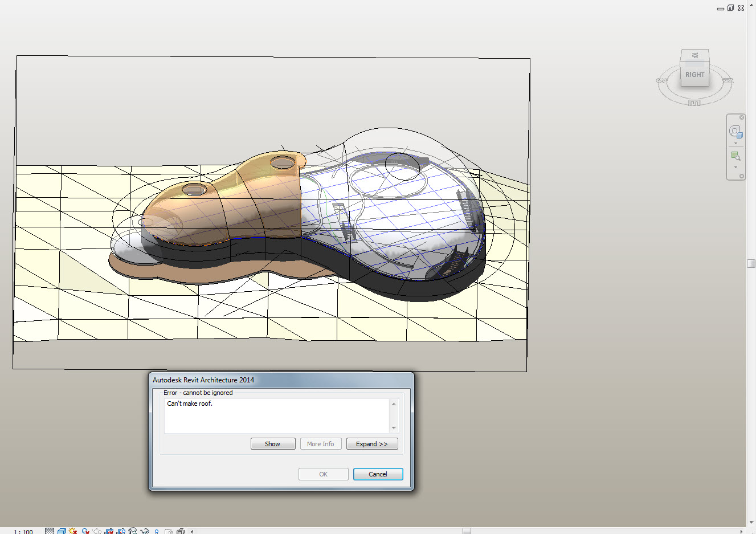Open Temporary Hide/Isolate glasses icon

[145, 531]
